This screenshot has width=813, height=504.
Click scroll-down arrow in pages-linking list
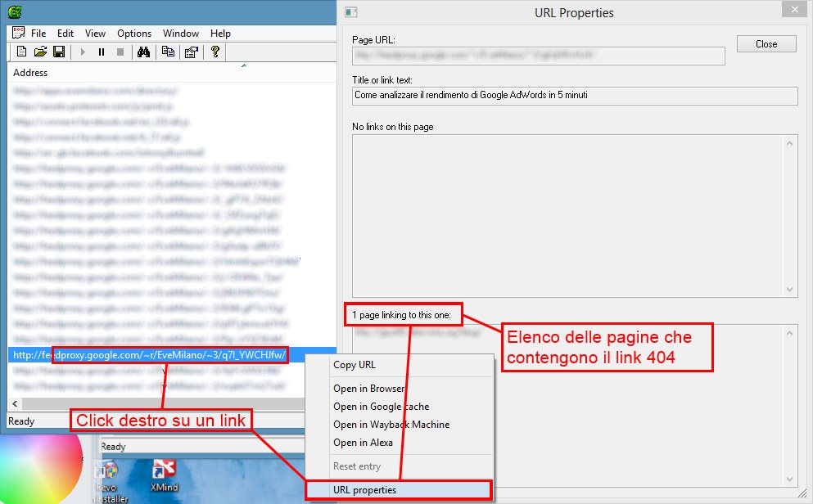pos(790,479)
